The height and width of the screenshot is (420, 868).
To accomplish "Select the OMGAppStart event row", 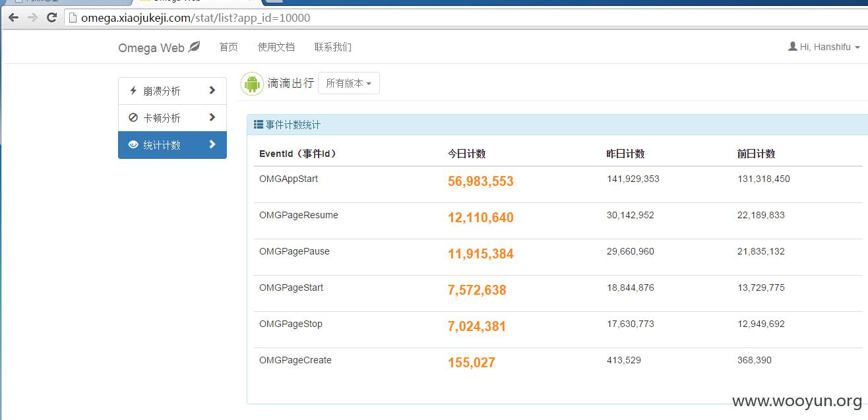I will 558,185.
